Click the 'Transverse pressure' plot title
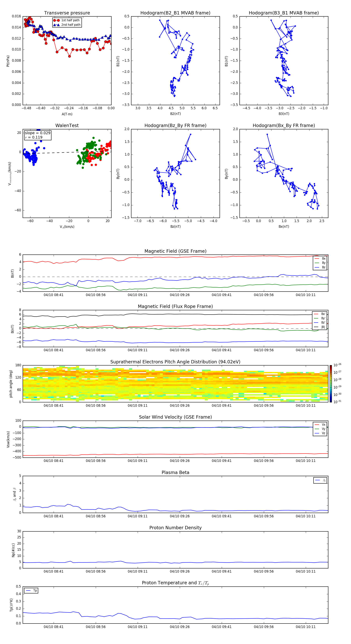 (x=67, y=13)
